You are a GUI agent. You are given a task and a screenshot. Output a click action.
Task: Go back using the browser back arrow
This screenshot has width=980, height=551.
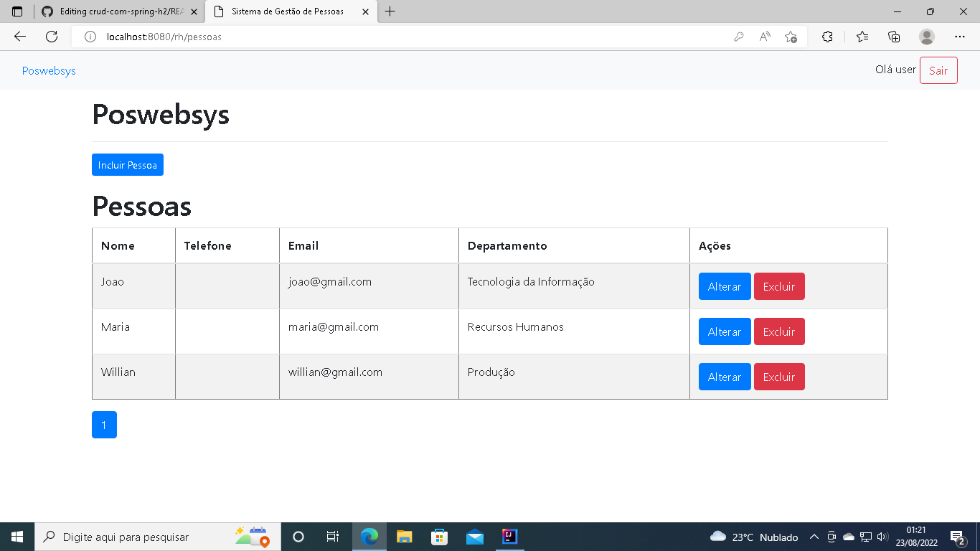click(19, 37)
